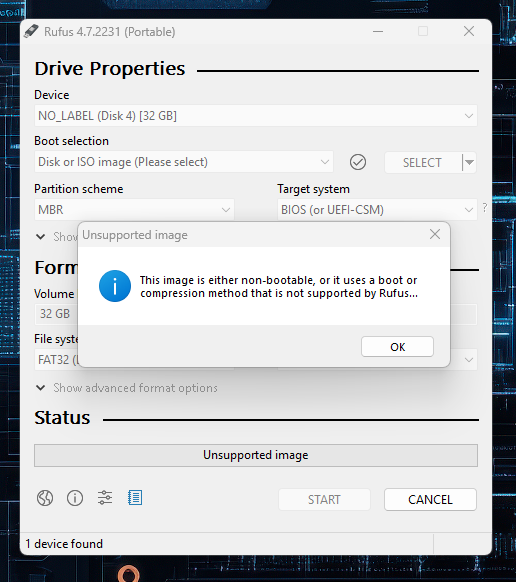Click the dialog message text about non-bootable image
The height and width of the screenshot is (582, 516).
(279, 287)
